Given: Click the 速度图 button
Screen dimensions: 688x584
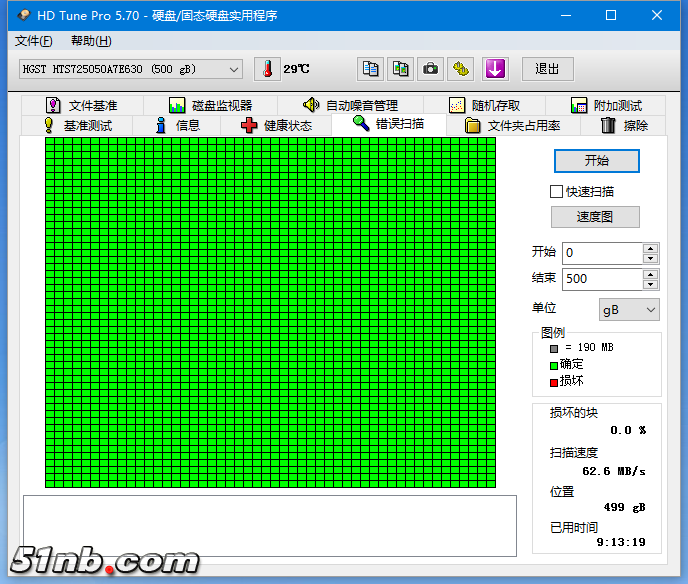Looking at the screenshot, I should [x=595, y=217].
